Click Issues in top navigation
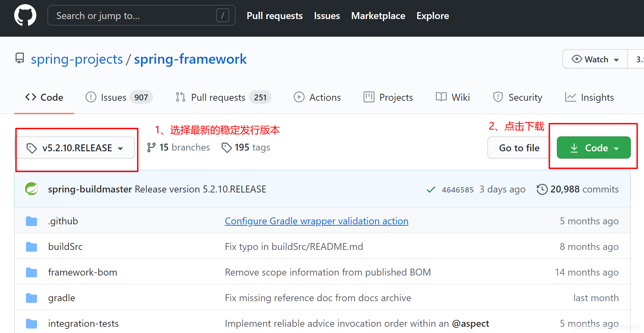The width and height of the screenshot is (644, 333). (x=327, y=16)
